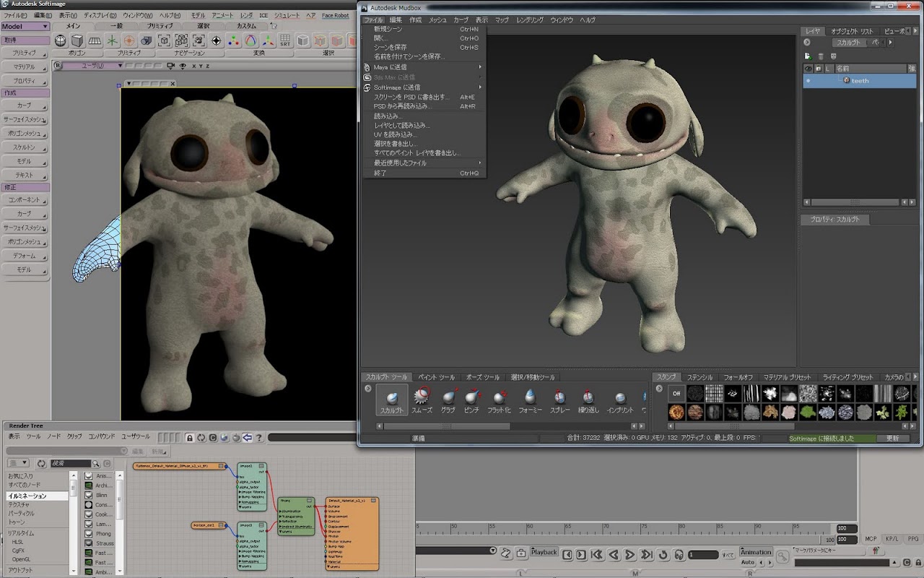The width and height of the screenshot is (924, 578).
Task: Expand the マテリアル menu button in left panel
Action: pos(25,67)
